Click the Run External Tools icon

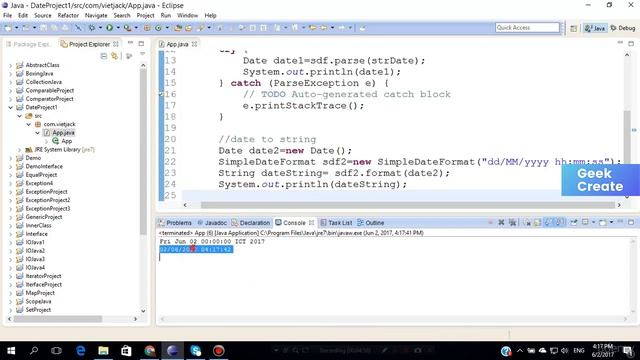[127, 28]
